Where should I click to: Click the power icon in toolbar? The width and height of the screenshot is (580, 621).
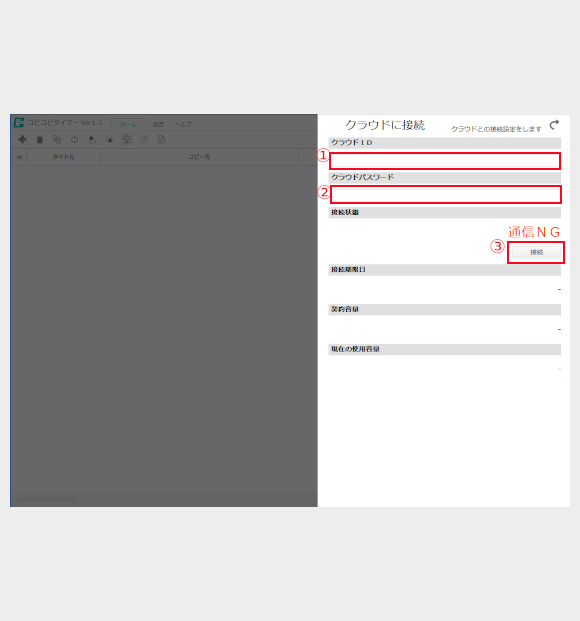(x=74, y=139)
